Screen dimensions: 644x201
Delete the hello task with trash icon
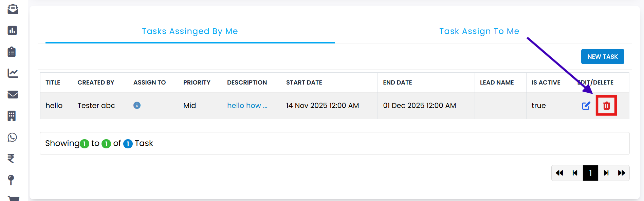[x=606, y=106]
